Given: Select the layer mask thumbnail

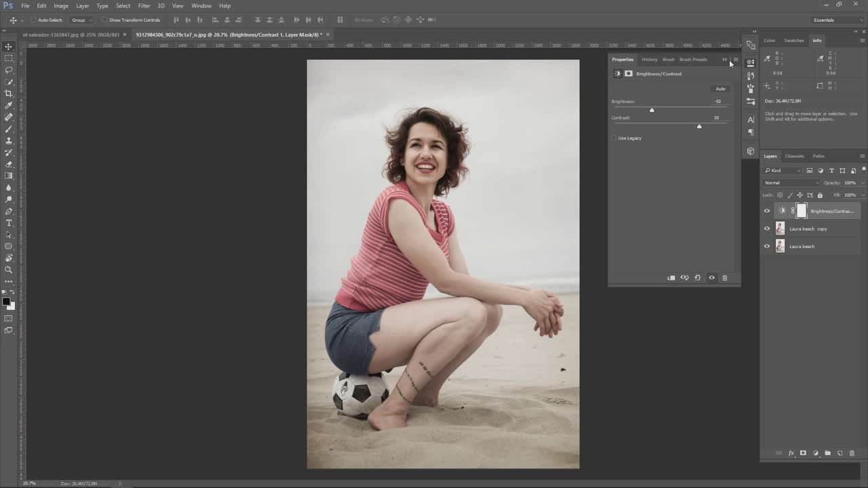Looking at the screenshot, I should [x=802, y=211].
